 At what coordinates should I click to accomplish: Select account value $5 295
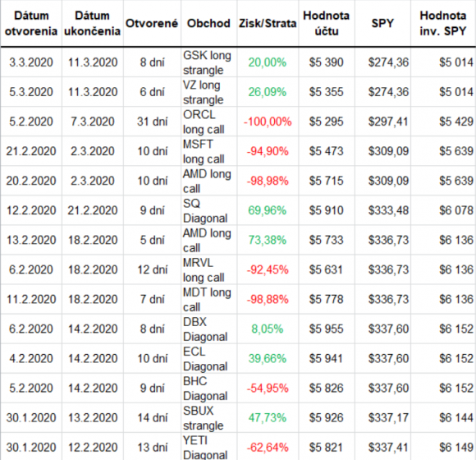tap(326, 122)
